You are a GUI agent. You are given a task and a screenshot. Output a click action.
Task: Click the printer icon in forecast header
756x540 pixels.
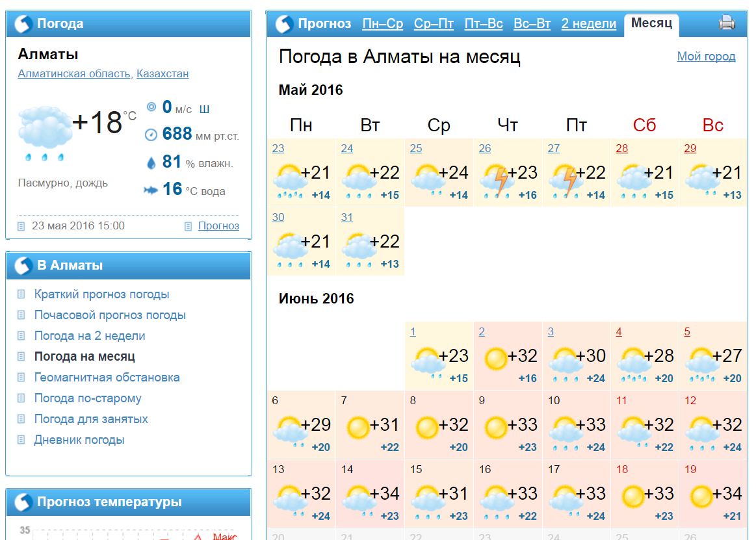tap(727, 23)
